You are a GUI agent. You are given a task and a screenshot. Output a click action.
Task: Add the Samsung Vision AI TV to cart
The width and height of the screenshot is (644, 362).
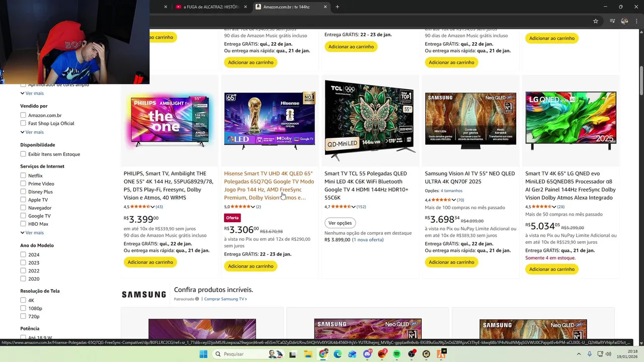coord(451,262)
